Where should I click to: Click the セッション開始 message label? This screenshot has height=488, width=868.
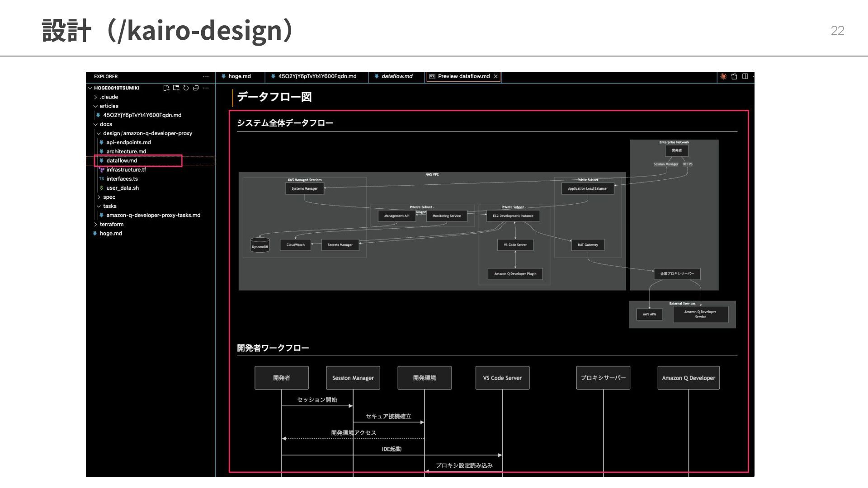pyautogui.click(x=317, y=400)
